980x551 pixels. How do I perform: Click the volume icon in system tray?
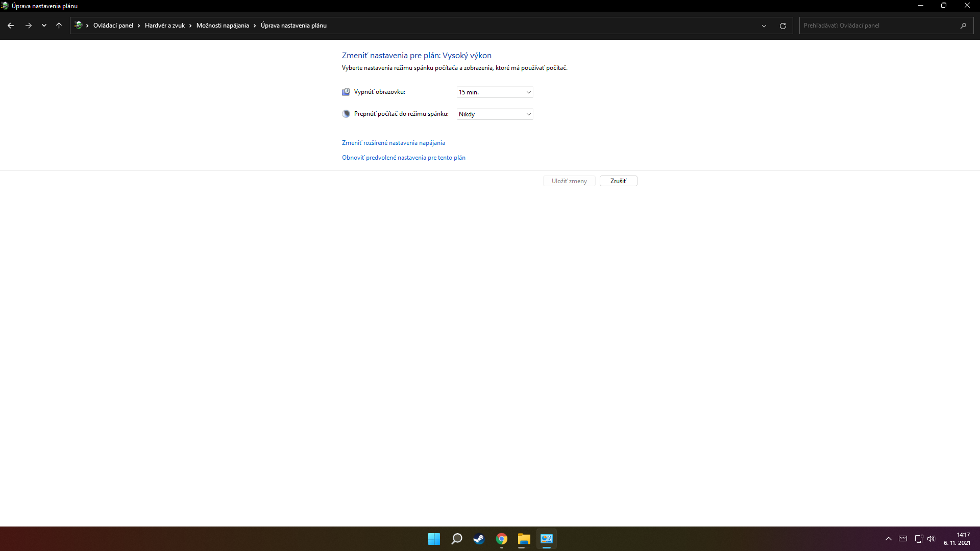(931, 539)
